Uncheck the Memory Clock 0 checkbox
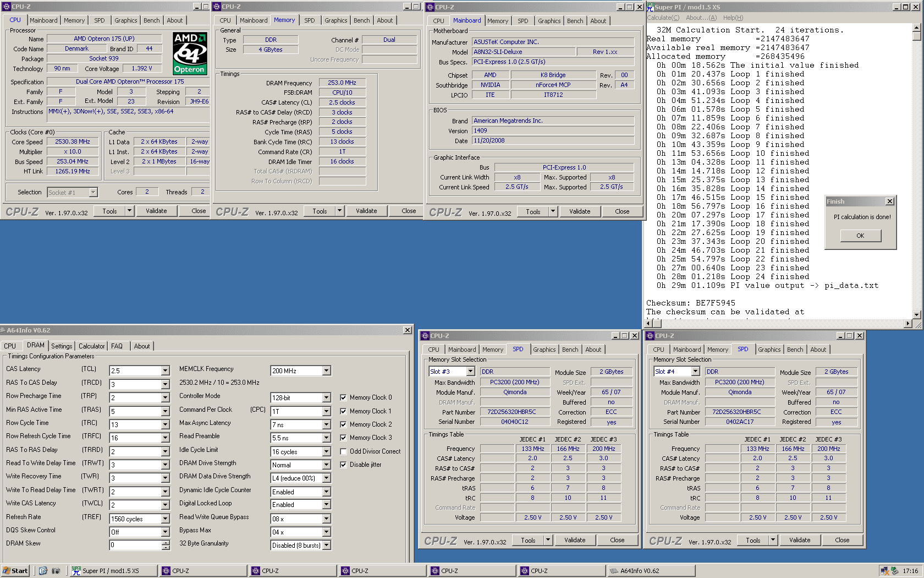The image size is (924, 578). tap(343, 397)
